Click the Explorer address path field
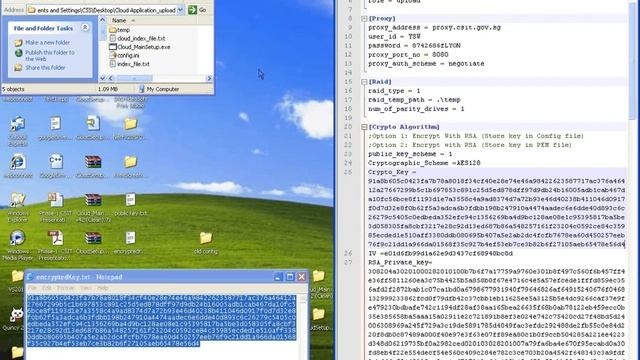 (x=106, y=10)
